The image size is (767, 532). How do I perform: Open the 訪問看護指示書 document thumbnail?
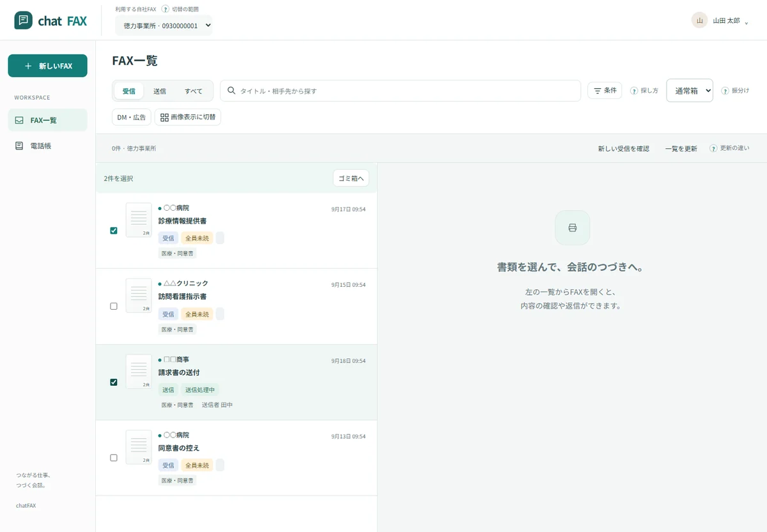pyautogui.click(x=139, y=295)
